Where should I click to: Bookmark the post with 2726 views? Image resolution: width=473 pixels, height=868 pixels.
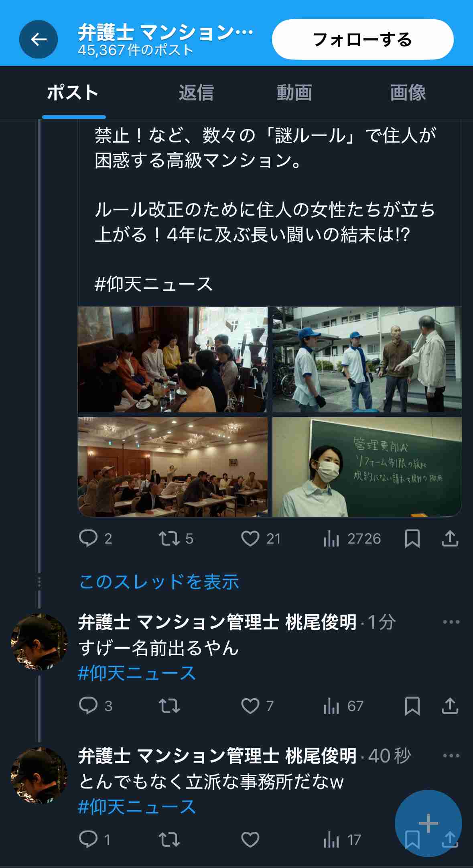[412, 538]
